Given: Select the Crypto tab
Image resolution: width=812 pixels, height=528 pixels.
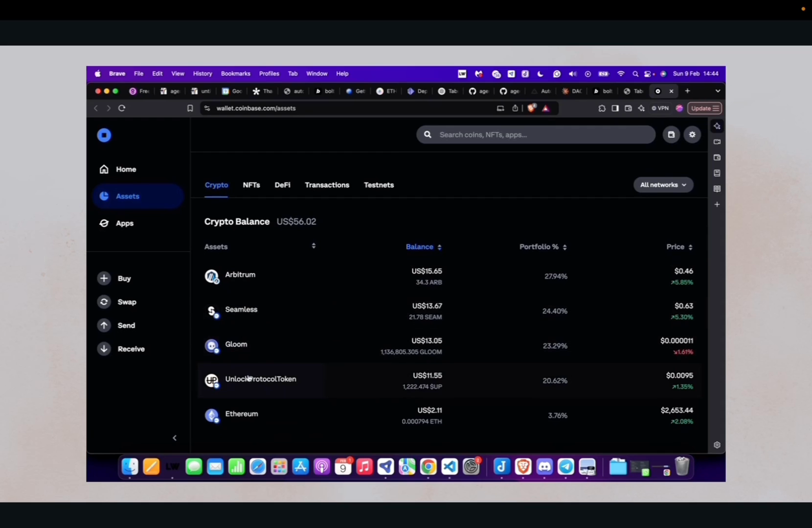Looking at the screenshot, I should coord(216,185).
